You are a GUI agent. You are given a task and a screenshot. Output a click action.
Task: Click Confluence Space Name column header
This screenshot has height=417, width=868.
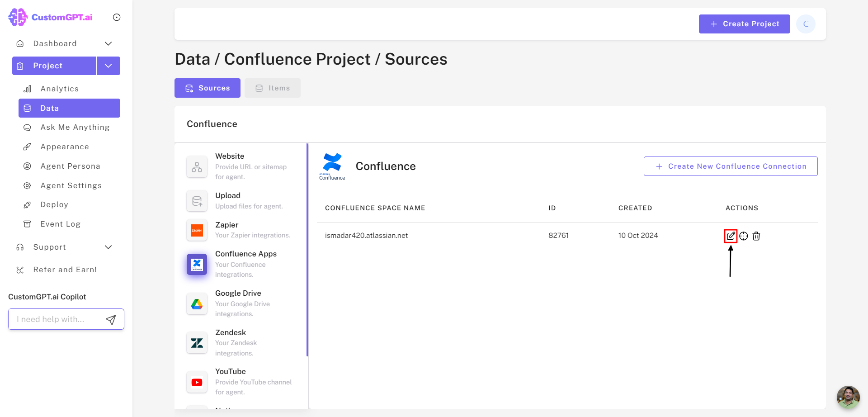(x=375, y=208)
